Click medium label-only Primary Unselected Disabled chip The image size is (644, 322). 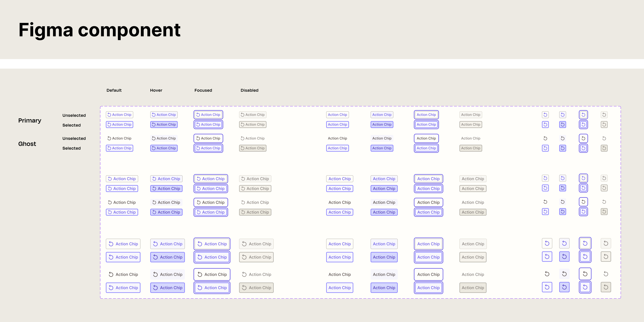(473, 179)
